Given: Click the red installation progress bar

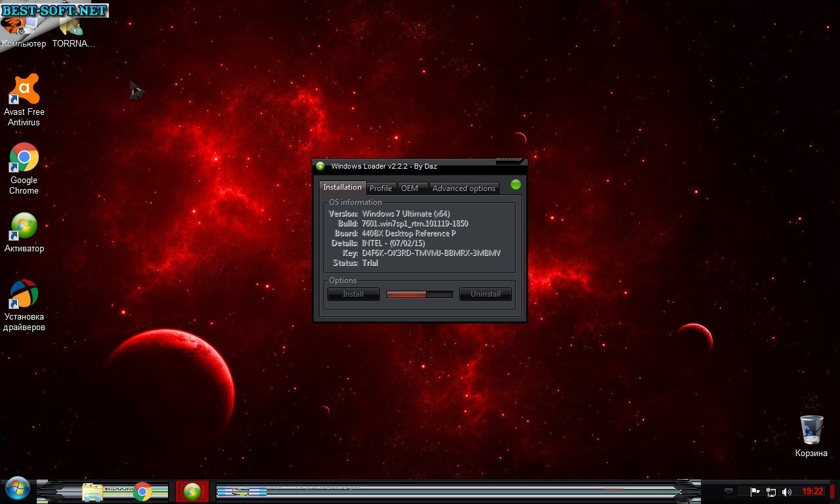Looking at the screenshot, I should [x=419, y=294].
